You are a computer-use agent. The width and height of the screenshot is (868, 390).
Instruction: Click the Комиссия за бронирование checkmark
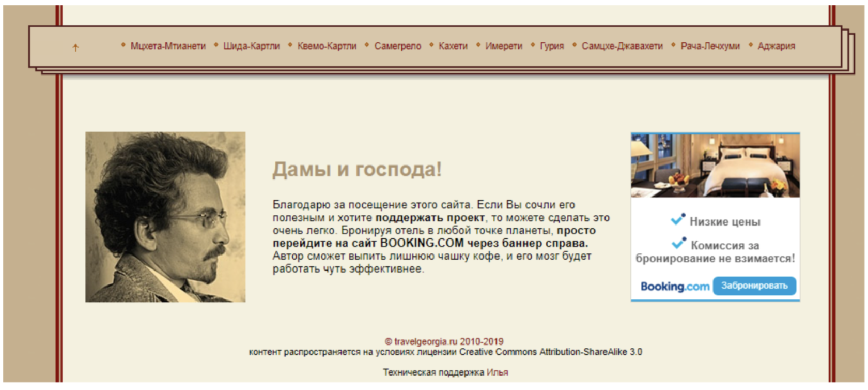click(678, 243)
